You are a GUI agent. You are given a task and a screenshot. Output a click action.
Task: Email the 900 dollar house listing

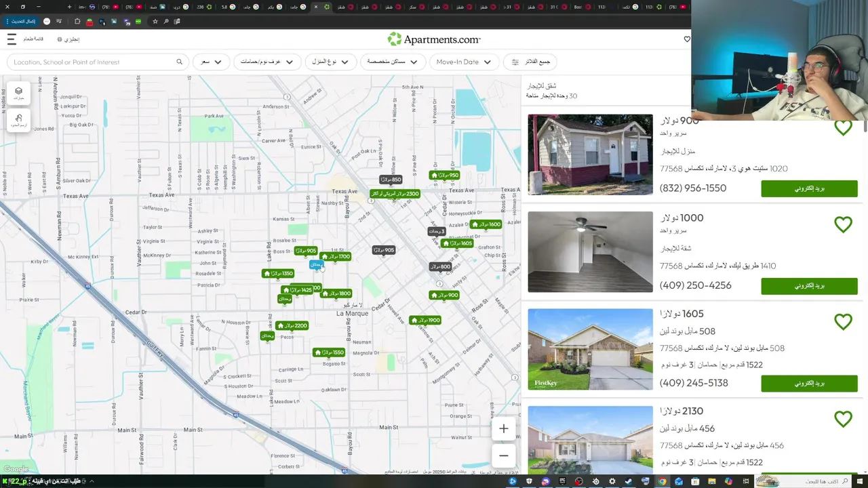tap(809, 188)
